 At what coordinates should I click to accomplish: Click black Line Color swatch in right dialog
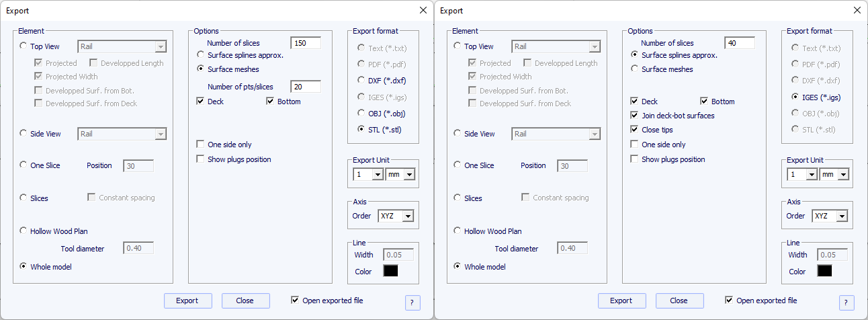coord(824,271)
